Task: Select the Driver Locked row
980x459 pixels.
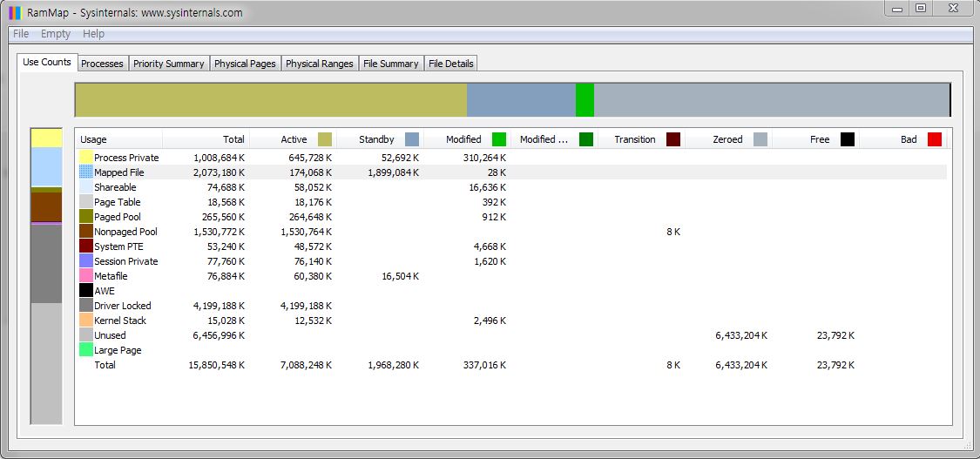Action: coord(123,306)
